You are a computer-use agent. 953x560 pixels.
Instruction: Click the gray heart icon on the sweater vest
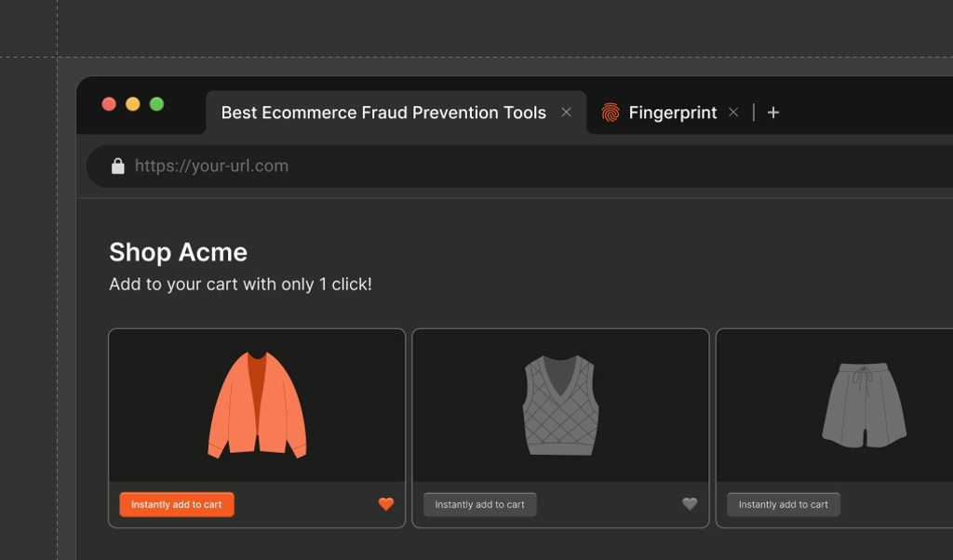click(x=689, y=503)
